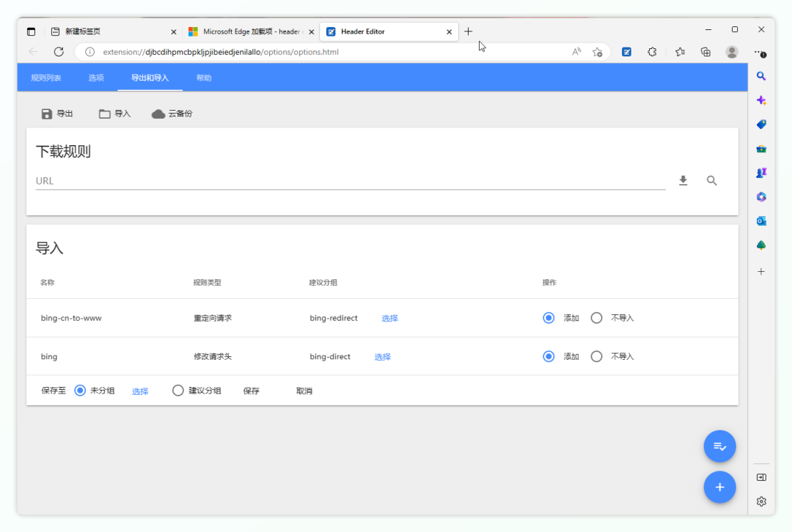This screenshot has width=792, height=532.
Task: Select 添加 radio for bing rule
Action: pos(549,356)
